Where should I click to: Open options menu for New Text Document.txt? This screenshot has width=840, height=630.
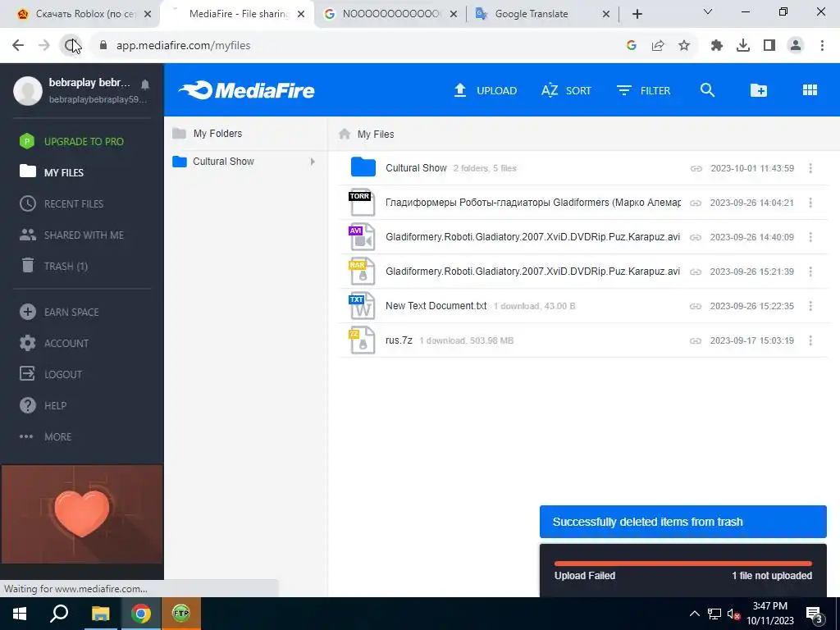[810, 306]
